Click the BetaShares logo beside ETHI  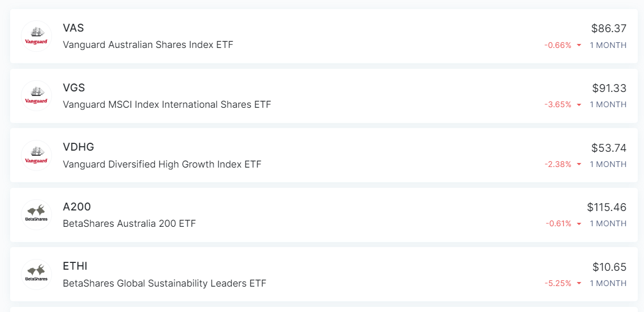click(36, 274)
